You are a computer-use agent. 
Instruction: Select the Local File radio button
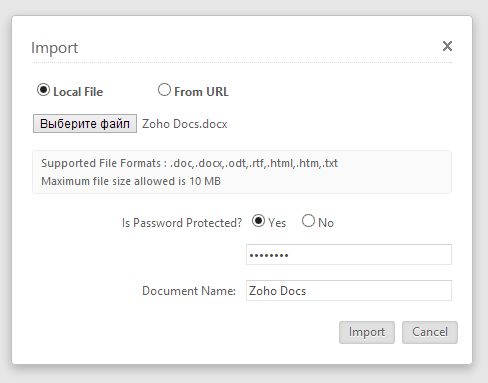point(43,90)
